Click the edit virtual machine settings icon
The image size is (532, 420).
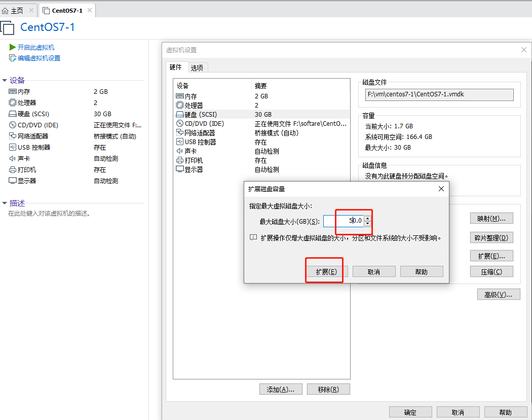coord(13,58)
